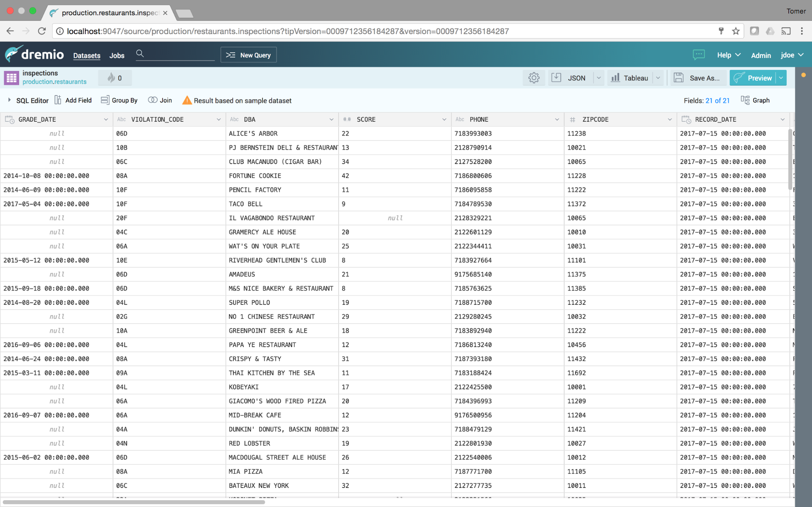Open the Datasets tab
The height and width of the screenshot is (507, 812).
coord(87,56)
